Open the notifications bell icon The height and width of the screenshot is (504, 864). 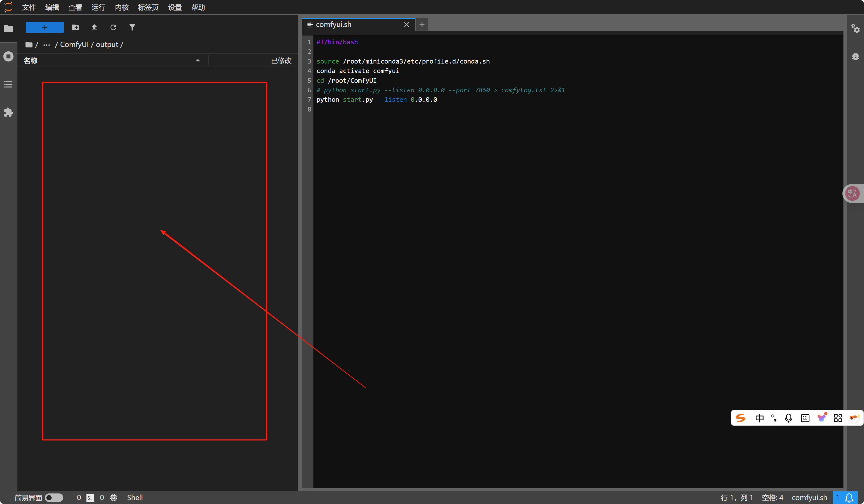[x=849, y=497]
